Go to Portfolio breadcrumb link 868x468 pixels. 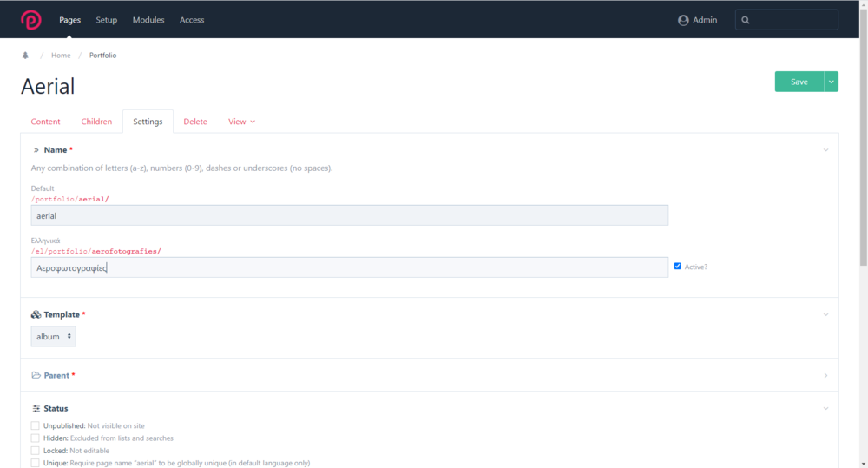click(x=102, y=56)
